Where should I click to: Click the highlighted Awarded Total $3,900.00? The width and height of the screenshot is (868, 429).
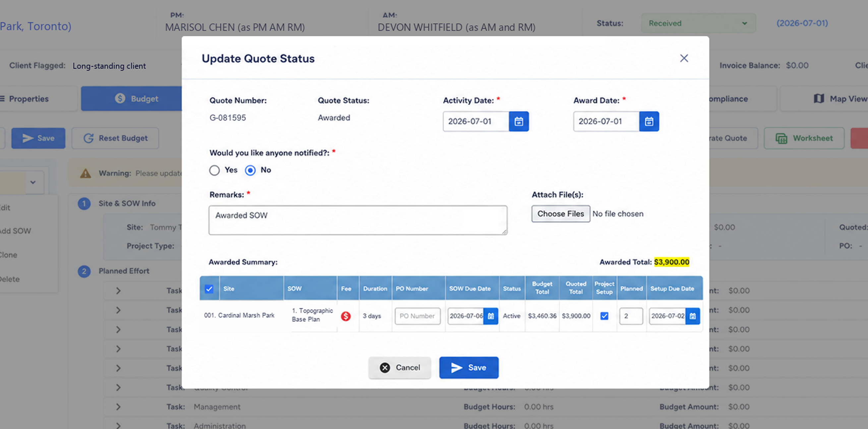tap(671, 262)
